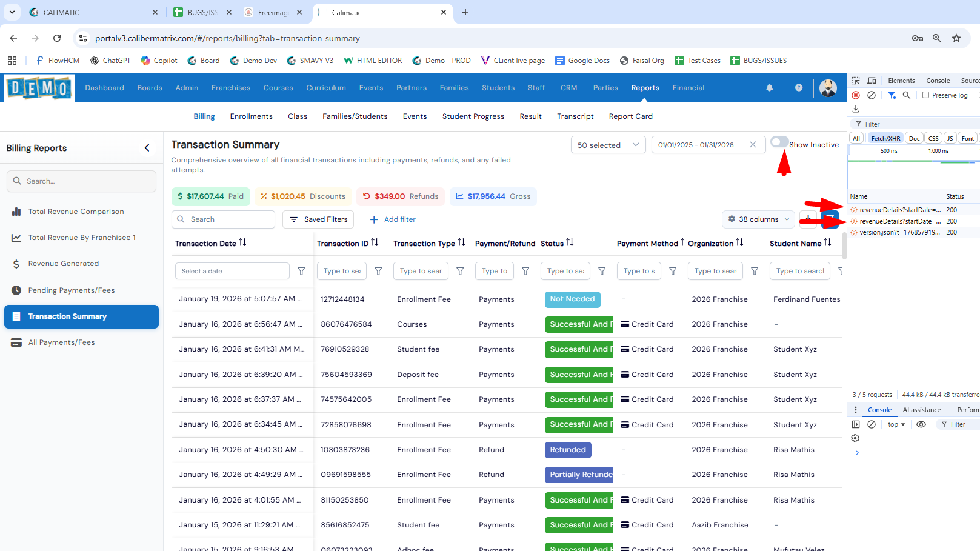Image resolution: width=980 pixels, height=551 pixels.
Task: Click DevTools clear network log icon
Action: tap(871, 95)
